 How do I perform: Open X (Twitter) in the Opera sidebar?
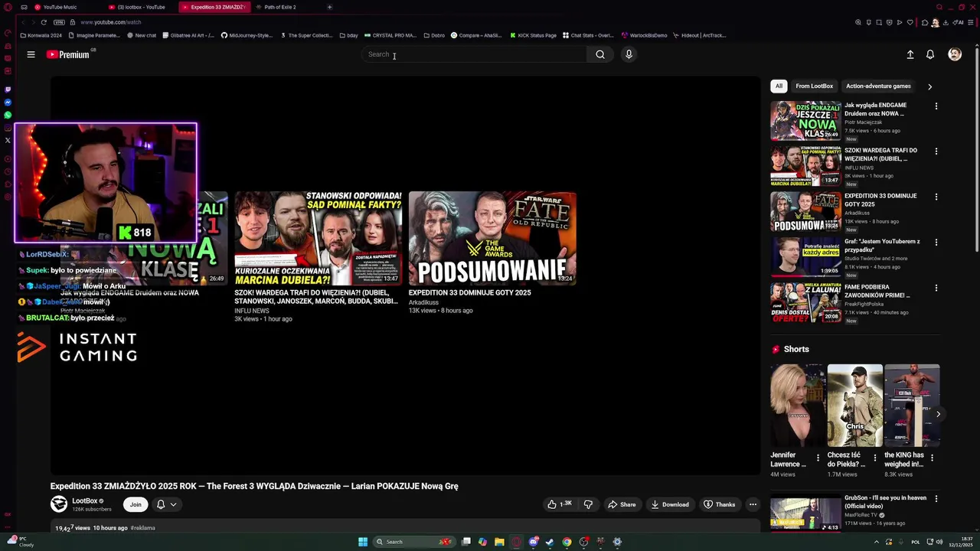pos(8,140)
